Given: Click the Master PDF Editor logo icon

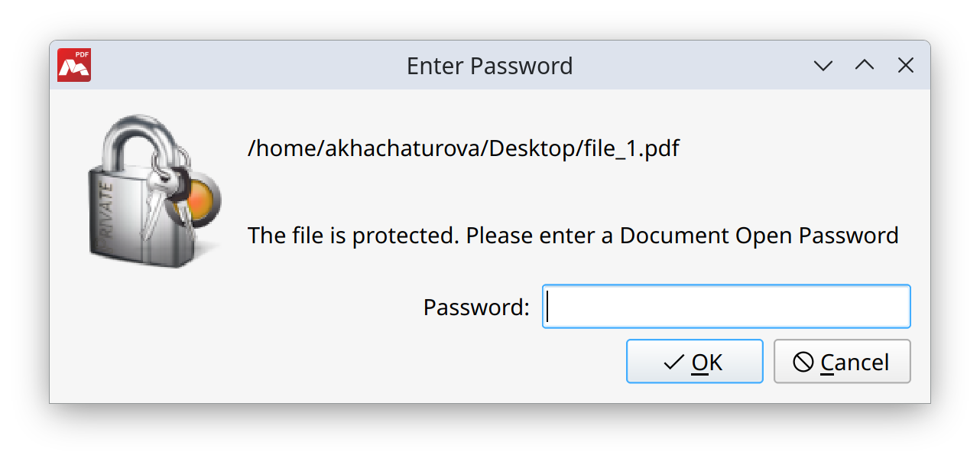Looking at the screenshot, I should coord(74,65).
